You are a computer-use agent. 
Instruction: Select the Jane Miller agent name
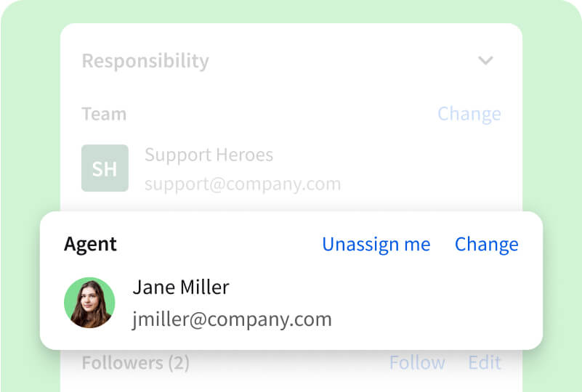point(180,287)
